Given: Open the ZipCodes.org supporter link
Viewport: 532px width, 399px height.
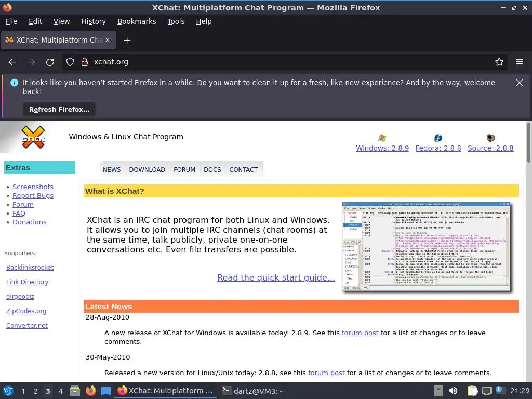Looking at the screenshot, I should coord(26,311).
